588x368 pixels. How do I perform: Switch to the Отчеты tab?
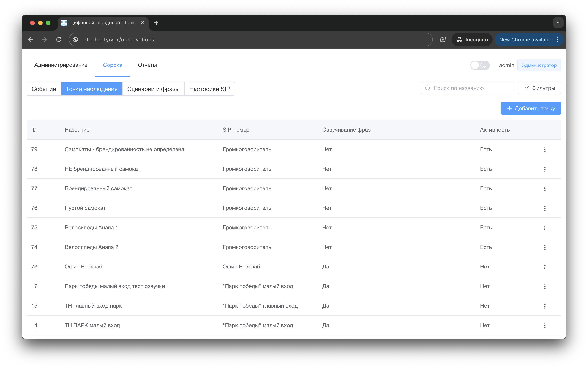147,65
